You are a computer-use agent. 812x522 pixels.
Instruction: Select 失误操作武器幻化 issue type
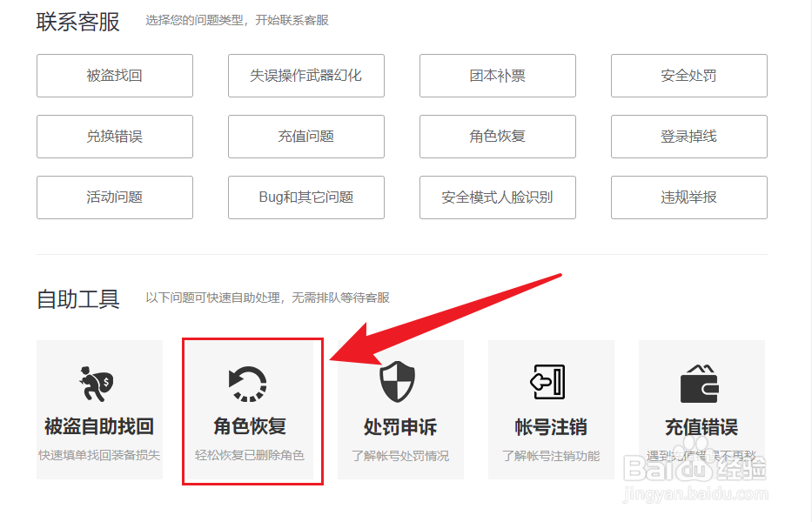point(306,76)
